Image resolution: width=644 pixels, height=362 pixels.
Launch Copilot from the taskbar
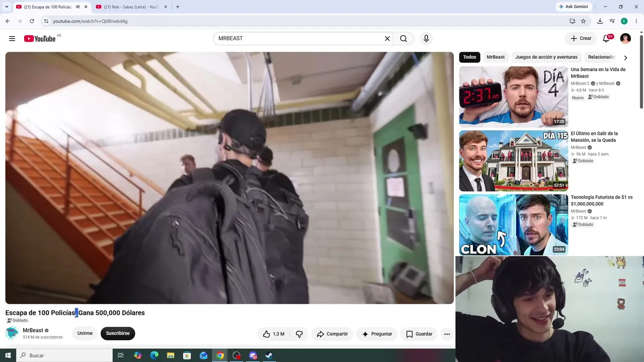(138, 355)
